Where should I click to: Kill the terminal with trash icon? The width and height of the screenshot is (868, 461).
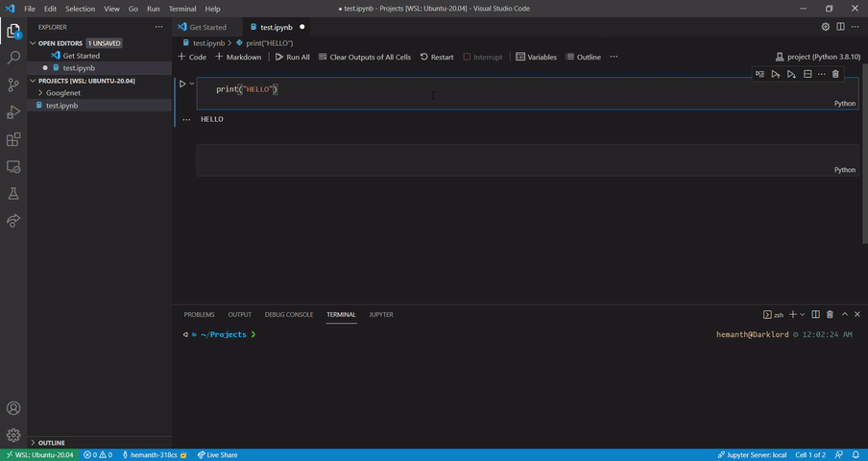(x=830, y=314)
